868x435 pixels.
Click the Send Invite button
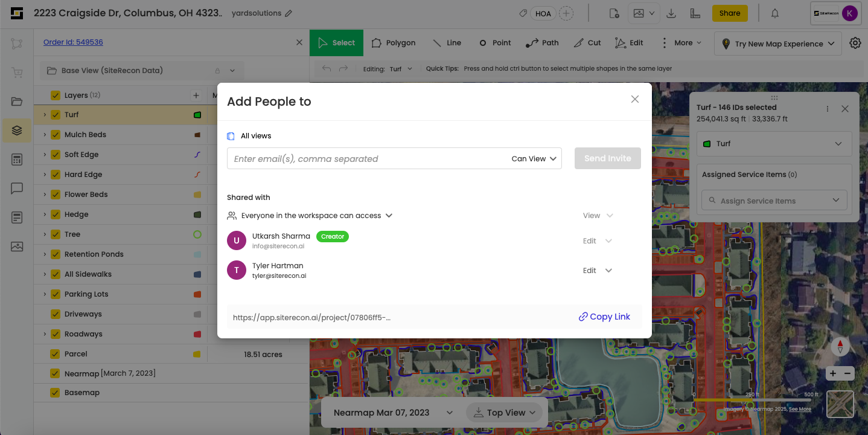pyautogui.click(x=608, y=158)
